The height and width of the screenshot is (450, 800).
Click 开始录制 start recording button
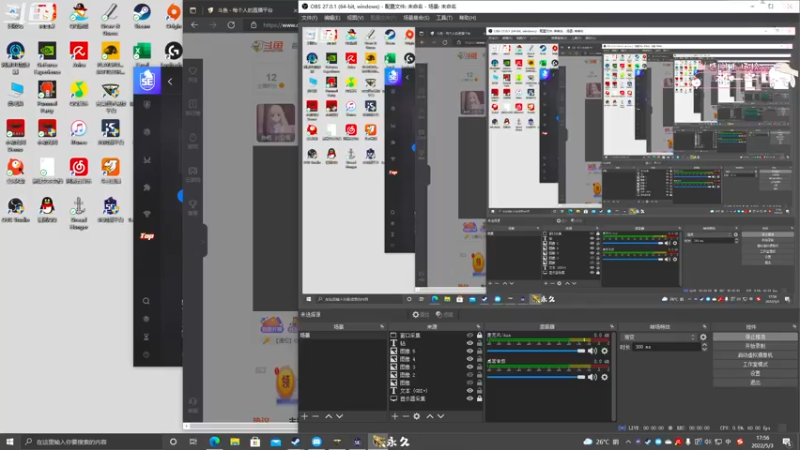(755, 346)
